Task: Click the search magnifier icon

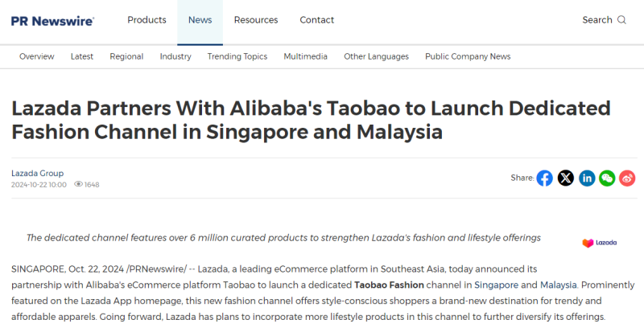Action: (x=621, y=20)
